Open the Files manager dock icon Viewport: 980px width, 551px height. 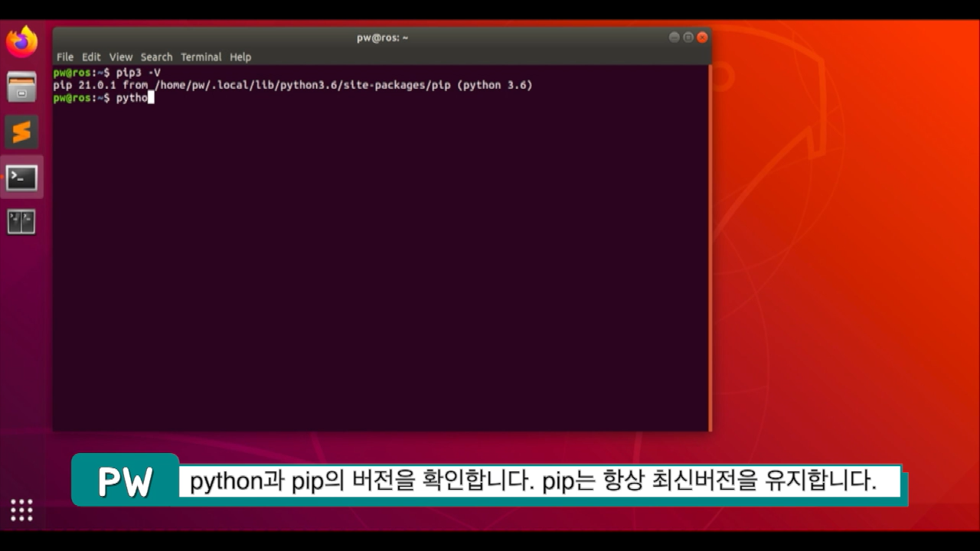coord(21,86)
